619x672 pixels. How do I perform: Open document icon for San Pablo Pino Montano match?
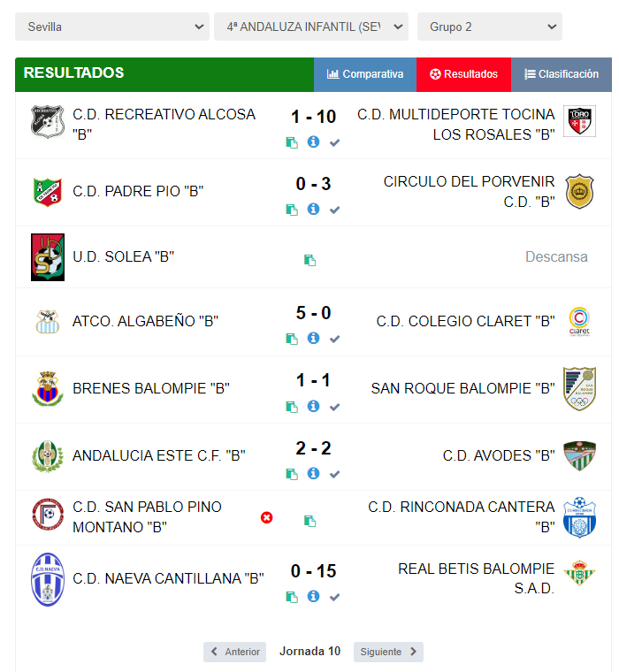309,521
